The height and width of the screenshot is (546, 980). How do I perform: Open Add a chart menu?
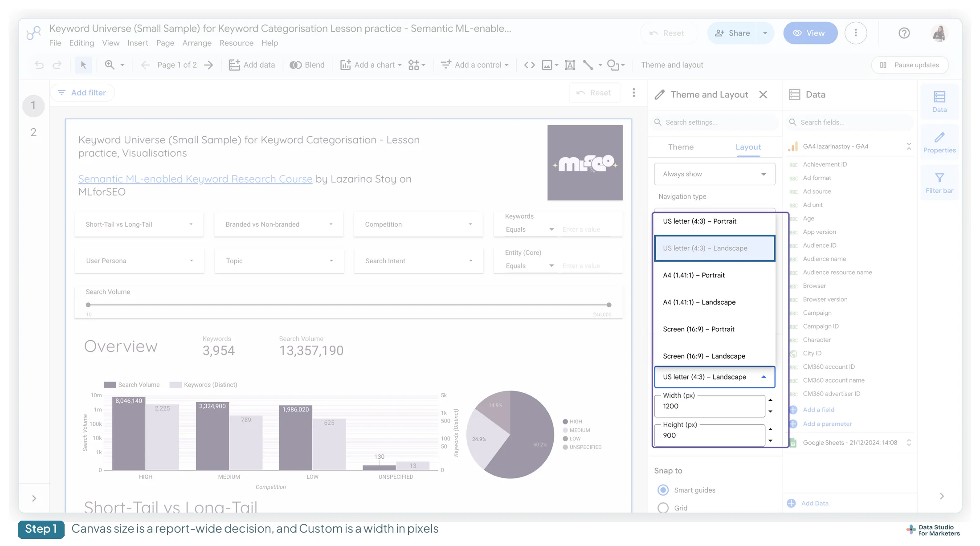coord(371,65)
